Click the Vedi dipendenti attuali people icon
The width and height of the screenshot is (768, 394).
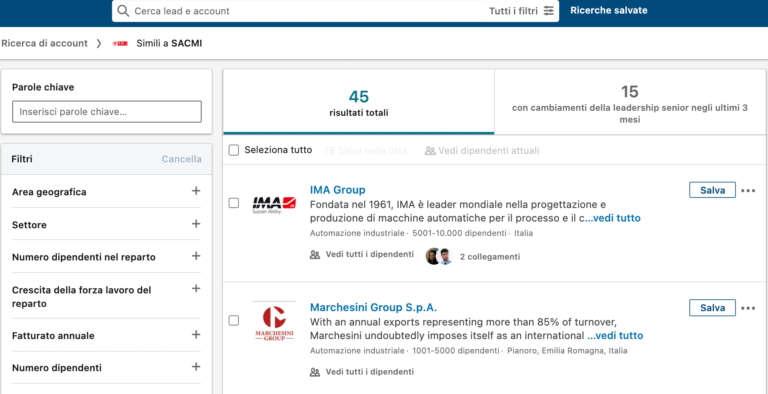430,151
